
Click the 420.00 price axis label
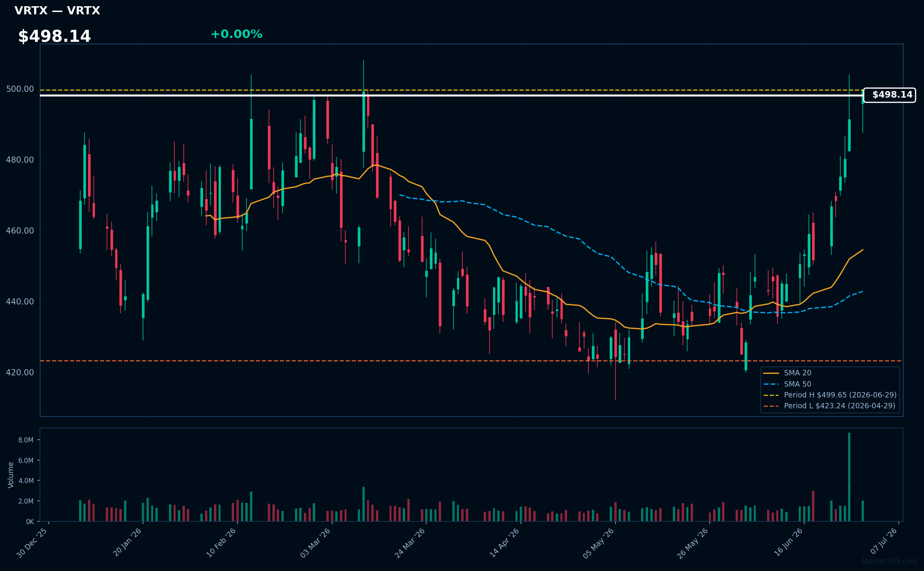coord(20,373)
